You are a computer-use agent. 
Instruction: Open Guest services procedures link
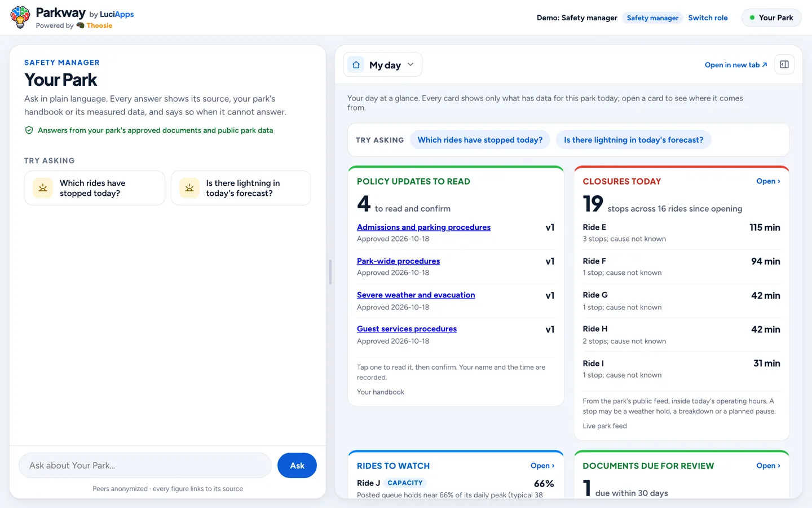(407, 329)
